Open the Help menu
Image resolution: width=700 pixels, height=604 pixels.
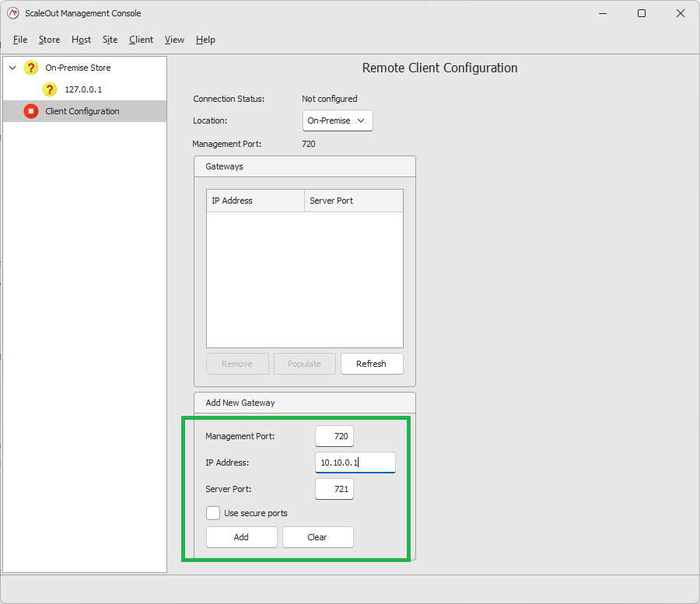(x=205, y=40)
